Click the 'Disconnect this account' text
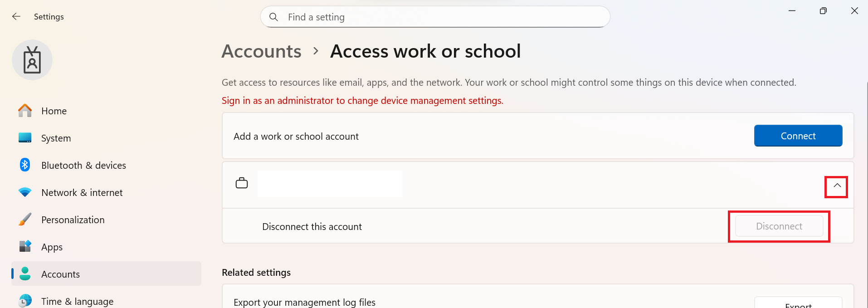The image size is (868, 308). tap(312, 227)
